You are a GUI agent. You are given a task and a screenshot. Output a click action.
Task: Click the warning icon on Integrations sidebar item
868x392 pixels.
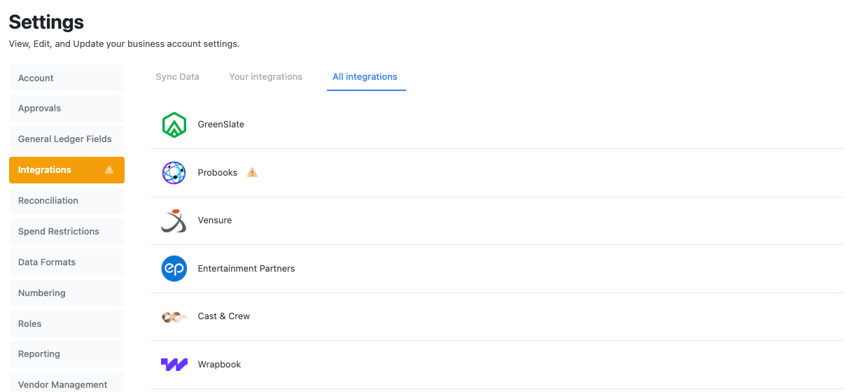tap(109, 169)
